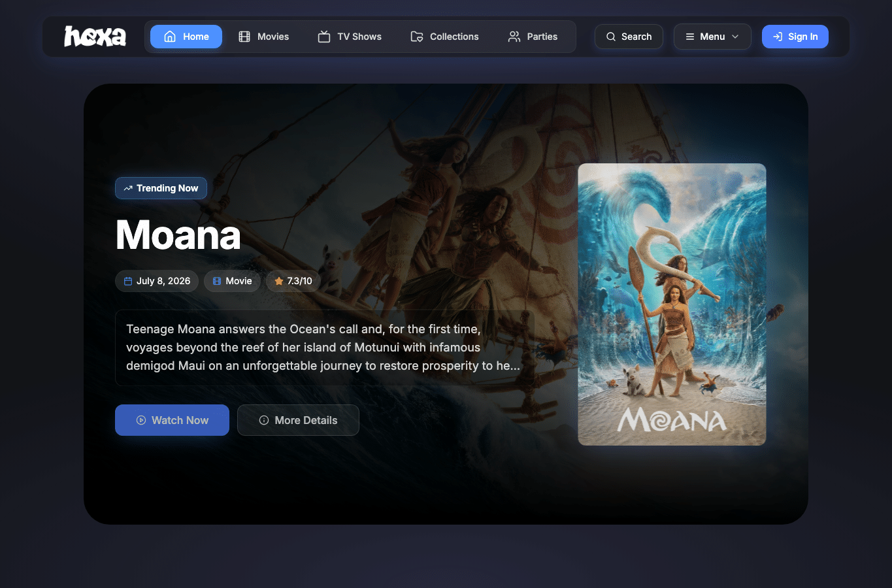Click the hexa logo
Screen dimensions: 892x588
tap(95, 37)
